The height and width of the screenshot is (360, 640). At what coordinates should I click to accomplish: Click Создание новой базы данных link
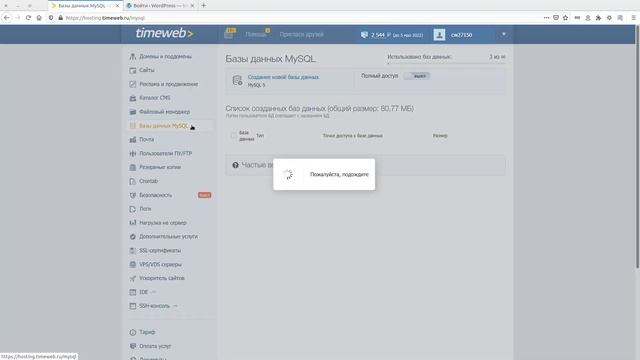[x=283, y=77]
